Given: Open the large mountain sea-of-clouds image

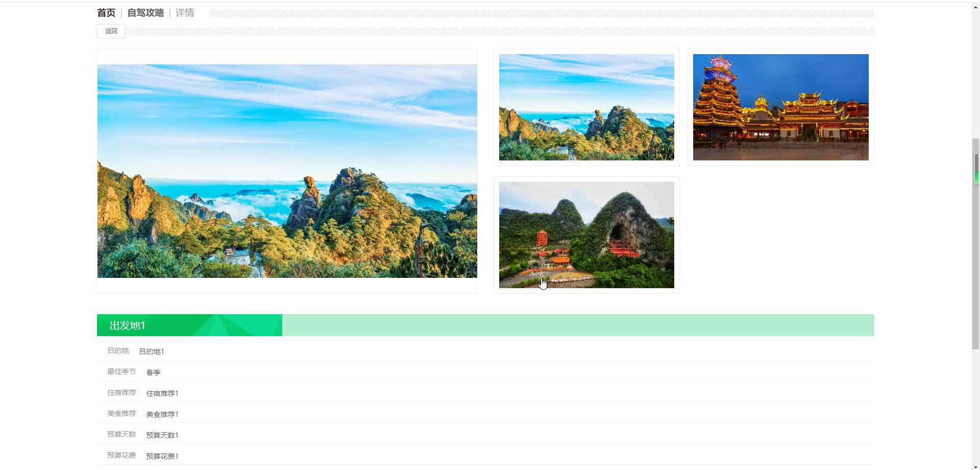Looking at the screenshot, I should tap(287, 171).
